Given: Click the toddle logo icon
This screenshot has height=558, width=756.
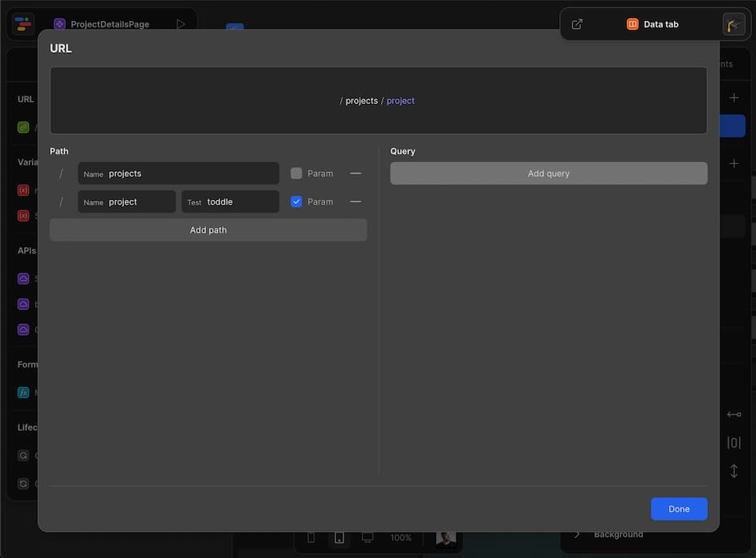Looking at the screenshot, I should 24,24.
